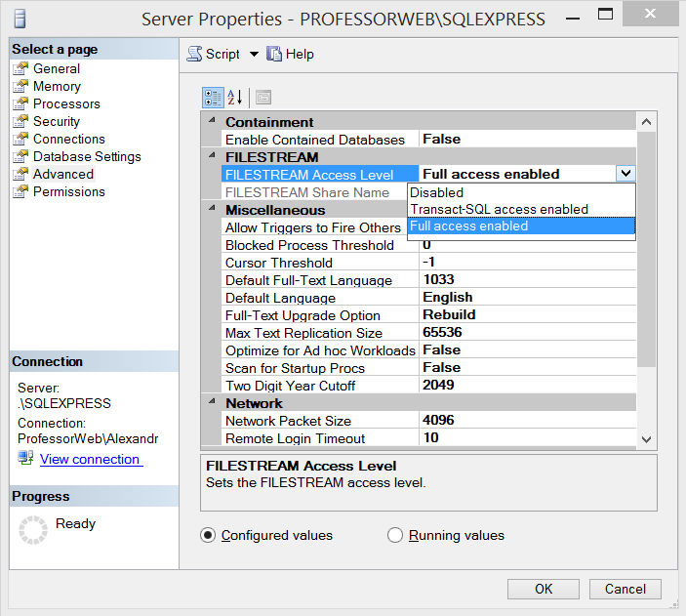
Task: Click the Help button label
Action: [300, 54]
